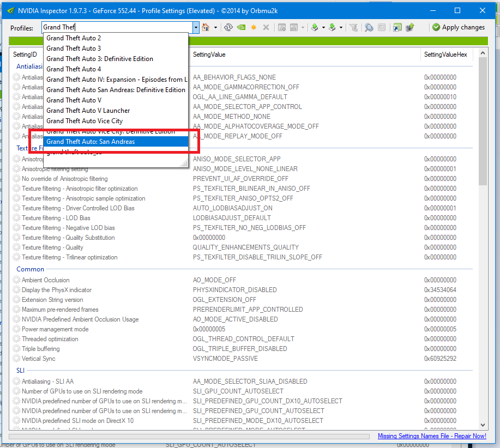Viewport: 500px width, 448px height.
Task: Select Texture filtering - Negative LOD bias row
Action: pyautogui.click(x=242, y=228)
